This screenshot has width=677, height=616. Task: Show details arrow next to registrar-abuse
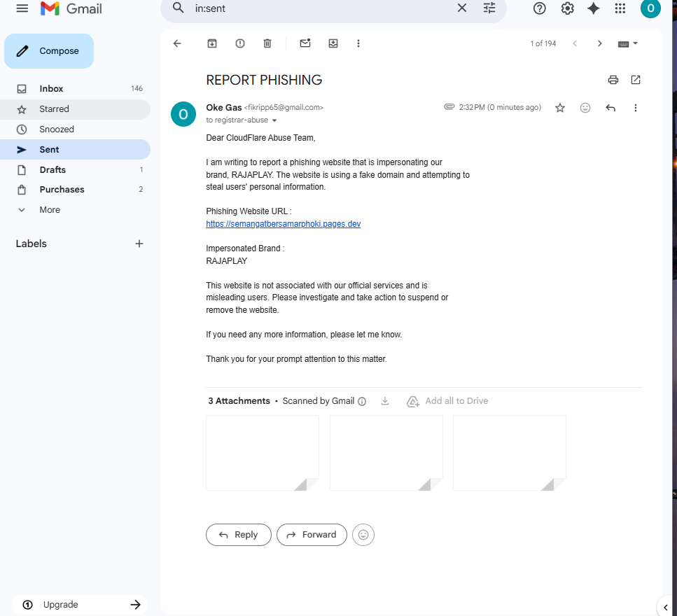[x=274, y=120]
